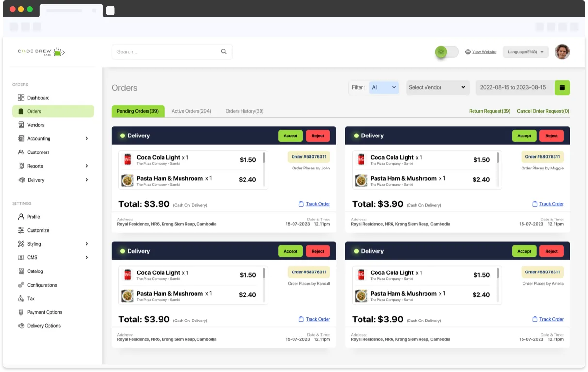Image resolution: width=588 pixels, height=372 pixels.
Task: Click the scrollbar in Amelia's order items
Action: coord(498,273)
